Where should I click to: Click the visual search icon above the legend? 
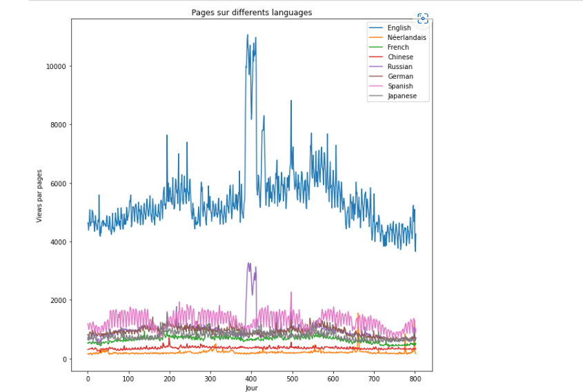tap(423, 19)
